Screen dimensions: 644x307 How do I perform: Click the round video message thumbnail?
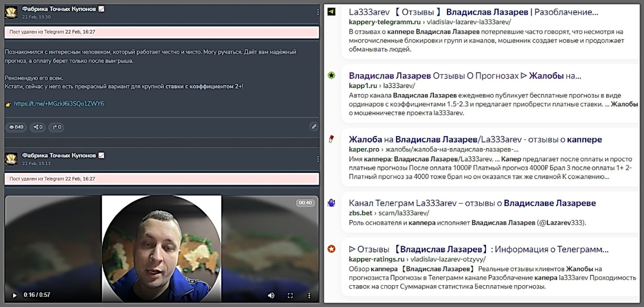pyautogui.click(x=161, y=249)
